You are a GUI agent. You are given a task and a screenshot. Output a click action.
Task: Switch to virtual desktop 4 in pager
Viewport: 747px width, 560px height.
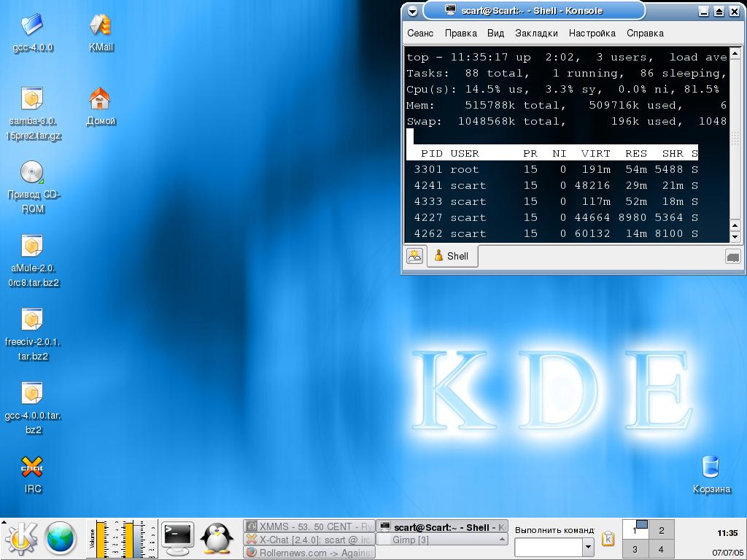pos(661,549)
